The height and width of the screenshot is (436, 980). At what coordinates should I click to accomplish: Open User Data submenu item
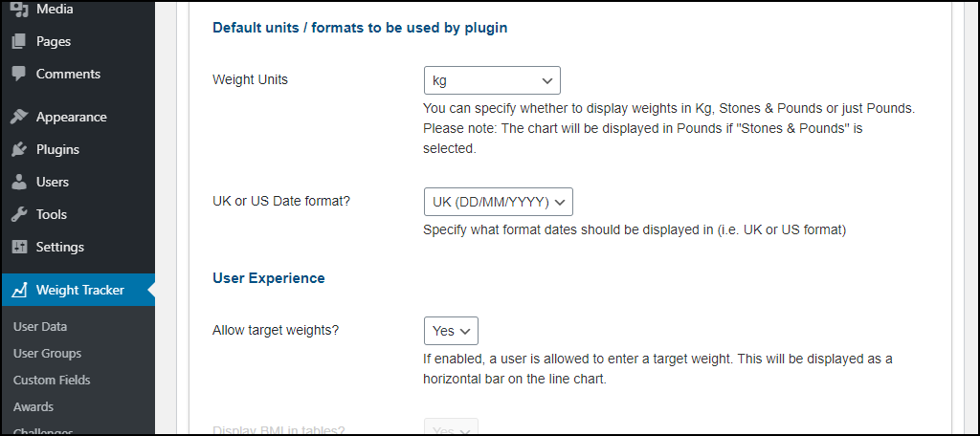click(40, 327)
